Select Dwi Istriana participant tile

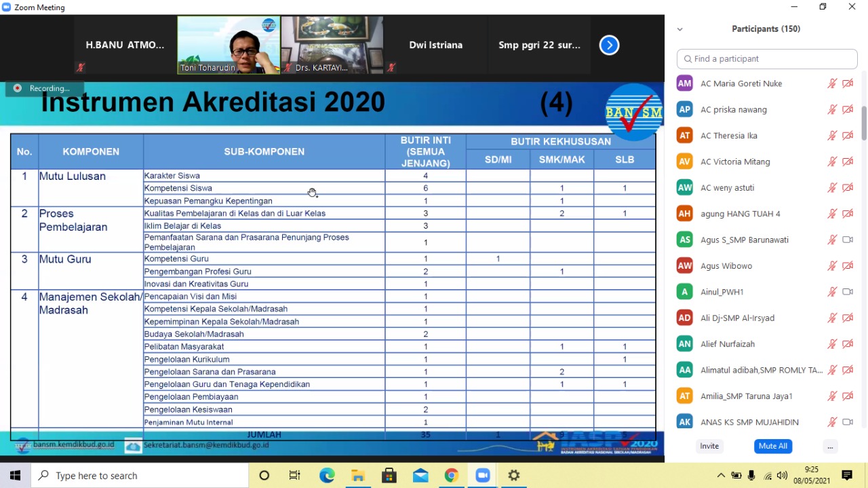[x=435, y=45]
